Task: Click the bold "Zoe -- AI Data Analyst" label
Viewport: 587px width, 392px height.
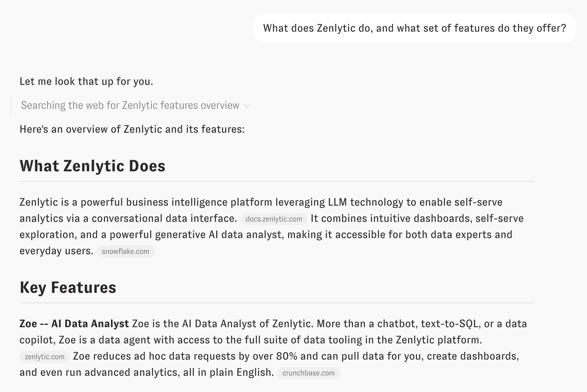Action: (x=74, y=324)
